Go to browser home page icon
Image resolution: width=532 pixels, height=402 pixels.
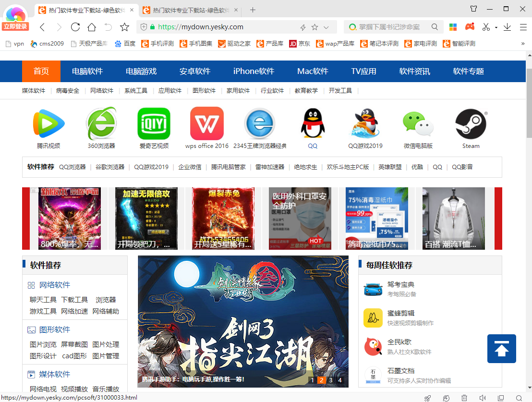pyautogui.click(x=92, y=27)
